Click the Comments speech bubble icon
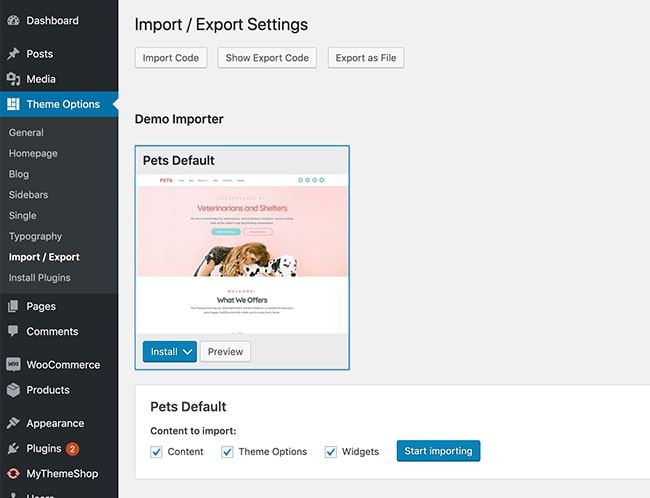This screenshot has width=650, height=498. 13,331
